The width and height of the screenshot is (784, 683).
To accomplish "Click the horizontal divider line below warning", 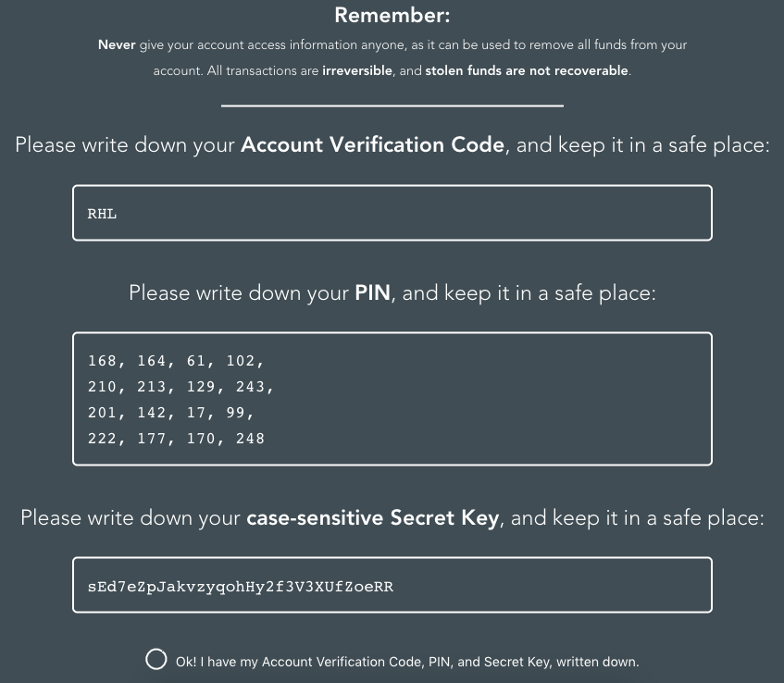I will [392, 106].
